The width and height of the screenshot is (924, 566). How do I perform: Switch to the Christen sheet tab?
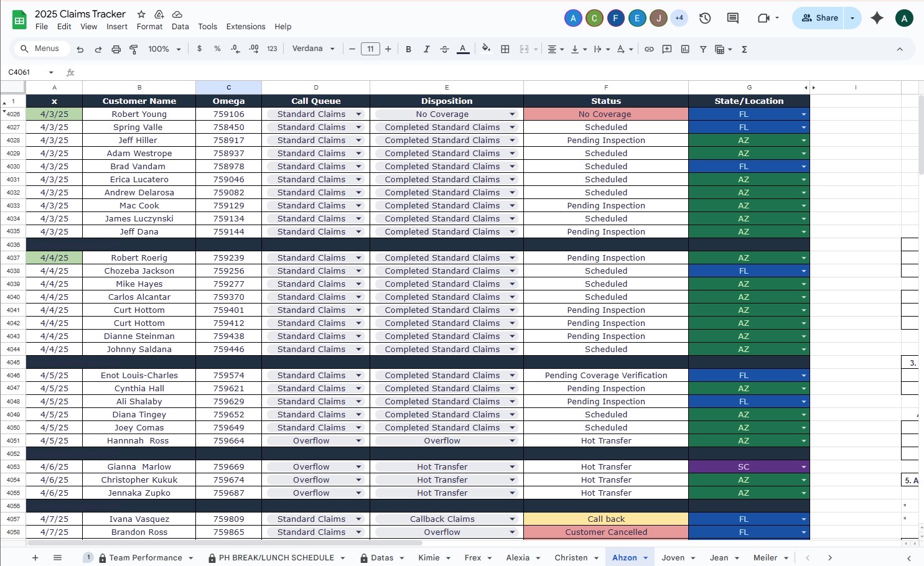[571, 558]
